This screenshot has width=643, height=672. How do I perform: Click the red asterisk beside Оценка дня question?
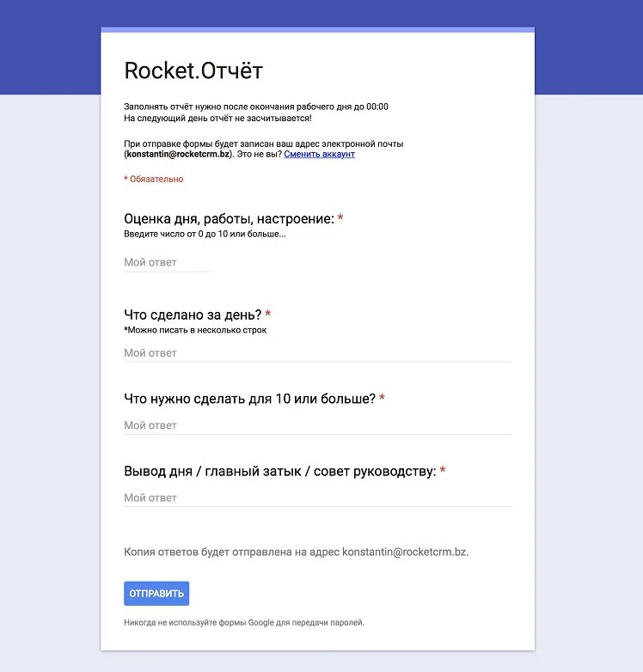click(340, 217)
